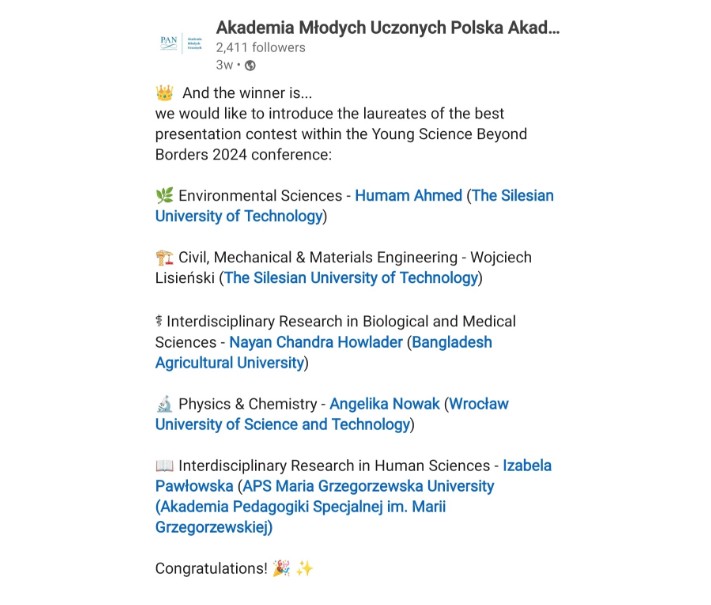The height and width of the screenshot is (605, 711).
Task: Open APS Maria Grzegorzewska University link
Action: click(x=324, y=507)
